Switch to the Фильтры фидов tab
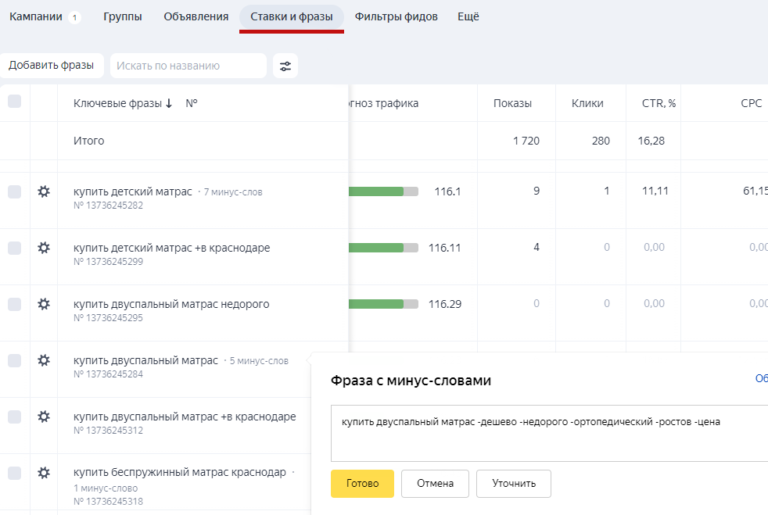Screen dimensions: 768x515 (396, 17)
